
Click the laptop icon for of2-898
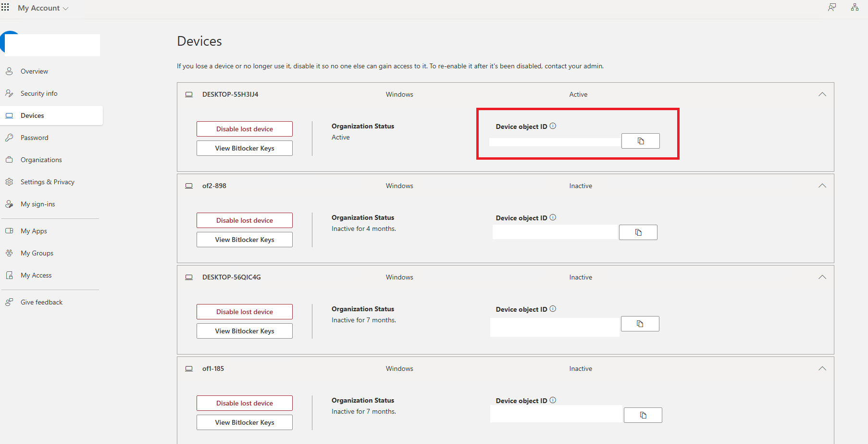[189, 186]
